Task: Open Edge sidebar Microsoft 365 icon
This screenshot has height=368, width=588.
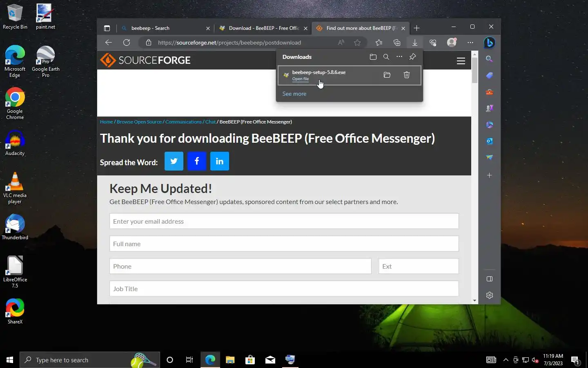Action: click(489, 125)
